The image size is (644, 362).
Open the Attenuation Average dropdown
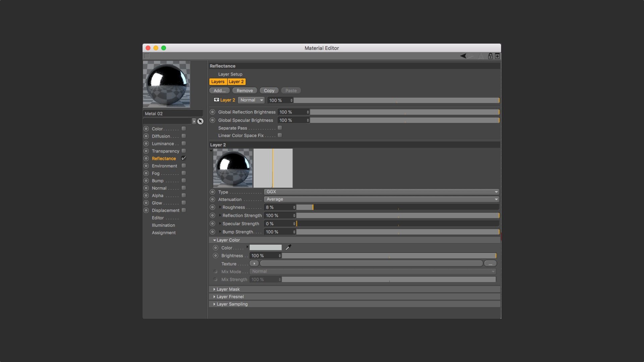382,199
